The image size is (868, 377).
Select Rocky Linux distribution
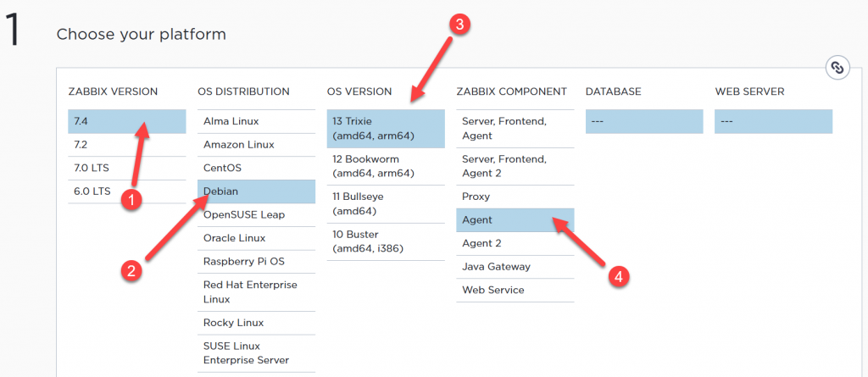point(255,323)
